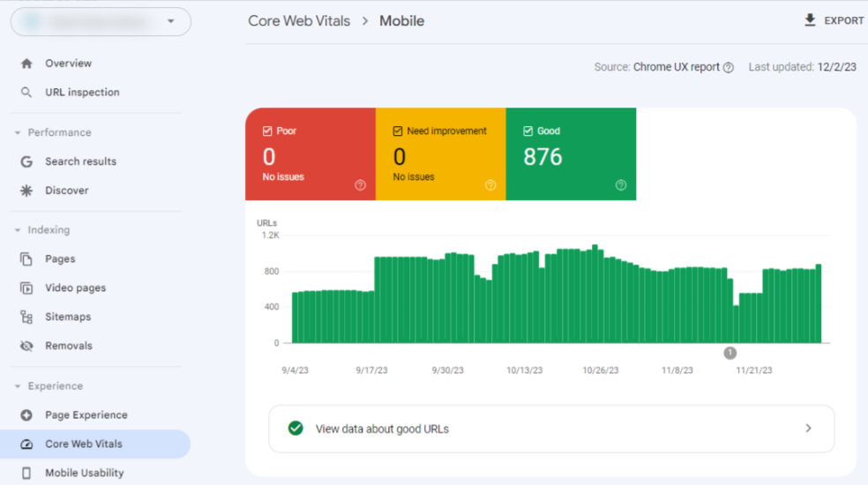Click the Overview home icon
Screen dimensions: 868x485
pyautogui.click(x=26, y=63)
